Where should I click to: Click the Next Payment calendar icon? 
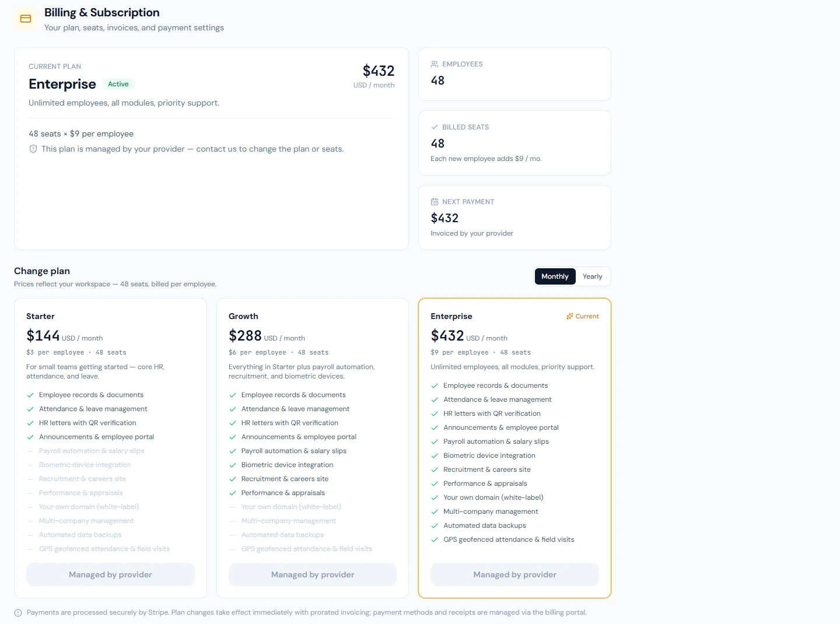(x=435, y=202)
